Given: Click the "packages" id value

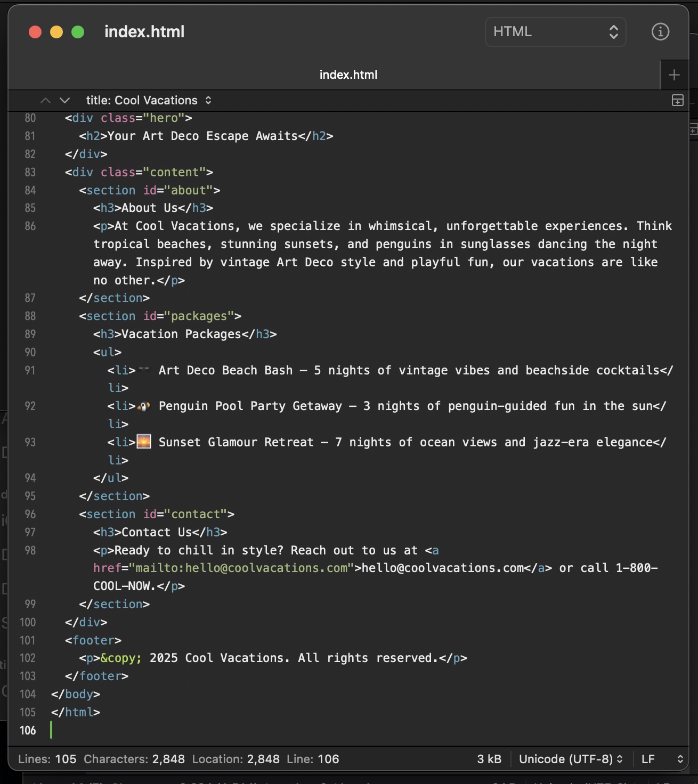Looking at the screenshot, I should click(199, 316).
